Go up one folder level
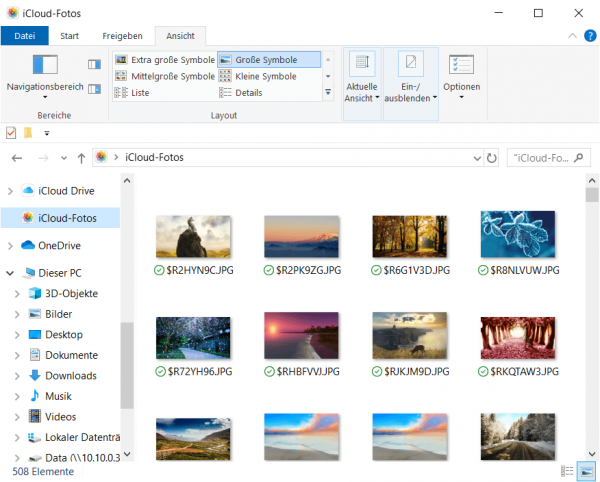Image resolution: width=600 pixels, height=482 pixels. (81, 158)
